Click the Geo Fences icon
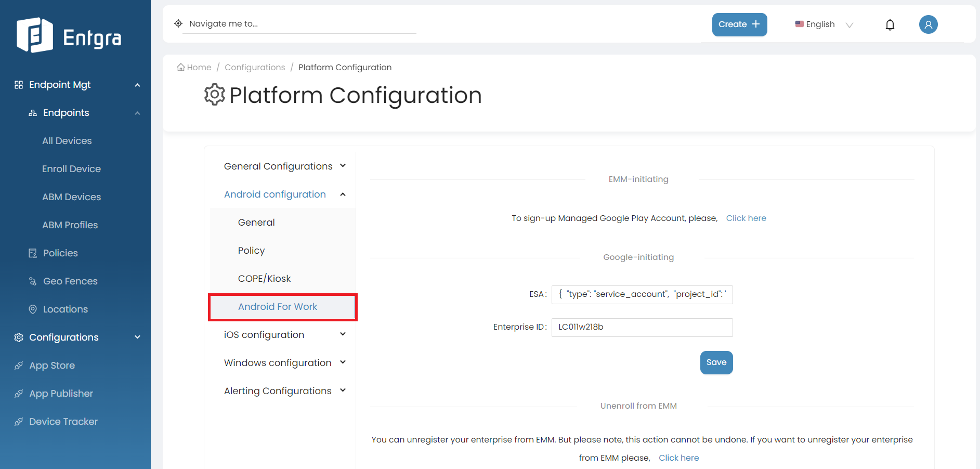Image resolution: width=980 pixels, height=469 pixels. tap(33, 281)
